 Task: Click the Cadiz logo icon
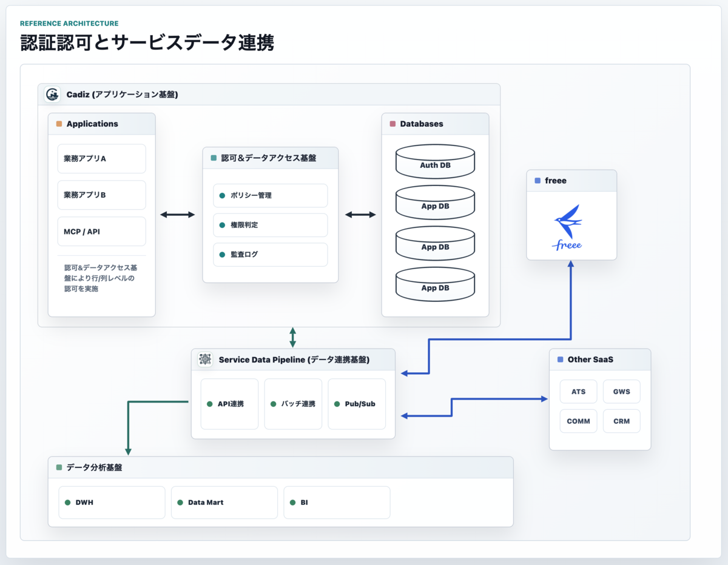coord(52,95)
